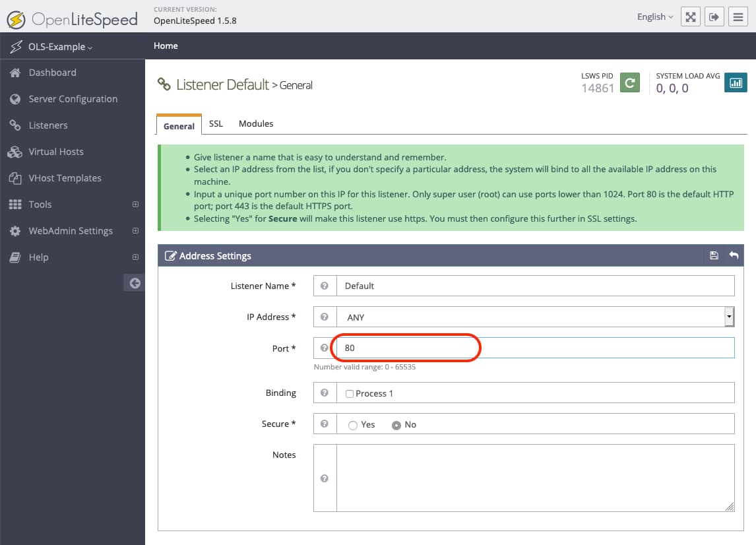The width and height of the screenshot is (756, 545).
Task: Click the Listeners sidebar link
Action: click(x=48, y=125)
